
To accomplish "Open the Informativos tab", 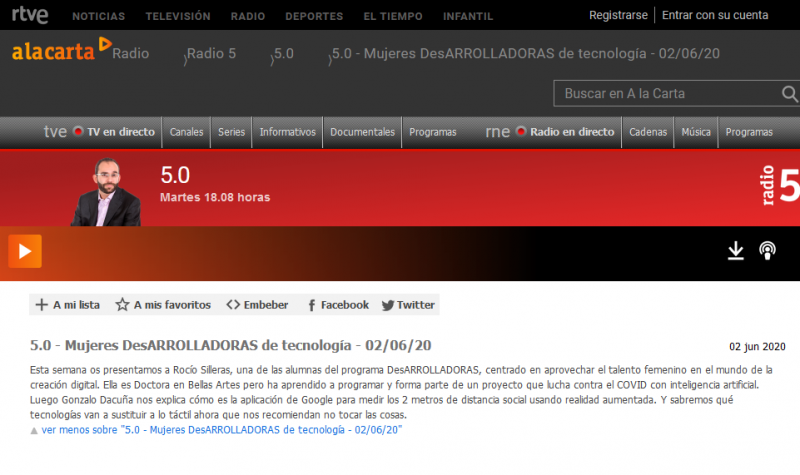I will coord(288,132).
